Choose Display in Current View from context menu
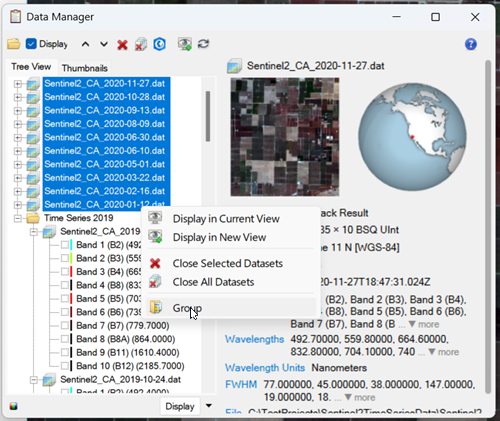 pyautogui.click(x=231, y=219)
